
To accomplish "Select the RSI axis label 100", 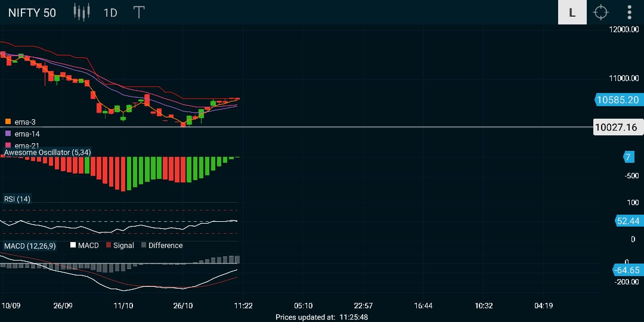I will point(633,203).
